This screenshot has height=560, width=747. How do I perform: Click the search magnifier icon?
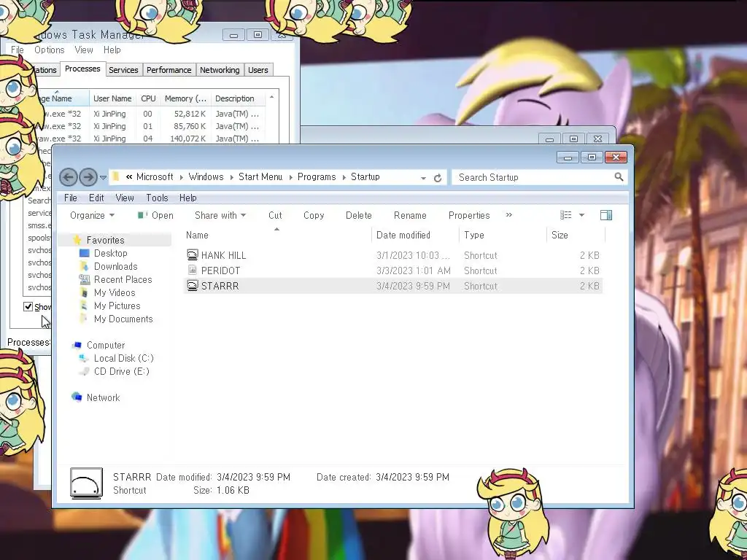[x=619, y=177]
